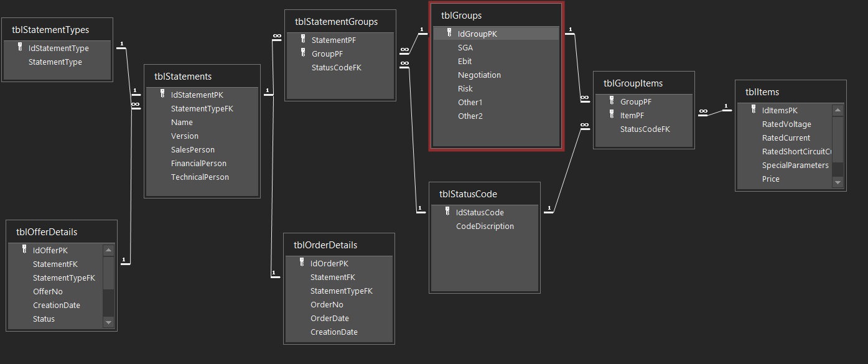Select tblOfferDetails table title

pos(47,231)
